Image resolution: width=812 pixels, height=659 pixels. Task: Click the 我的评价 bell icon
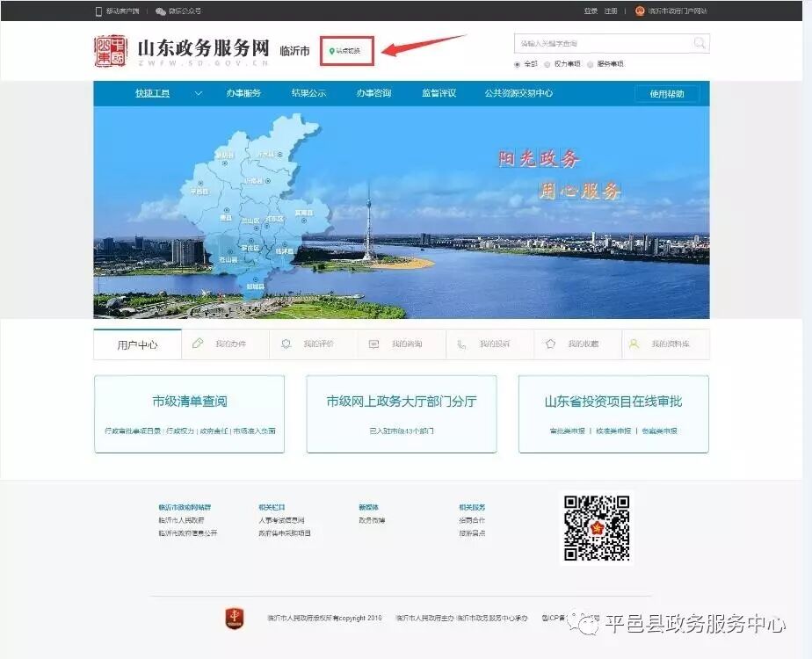coord(284,343)
